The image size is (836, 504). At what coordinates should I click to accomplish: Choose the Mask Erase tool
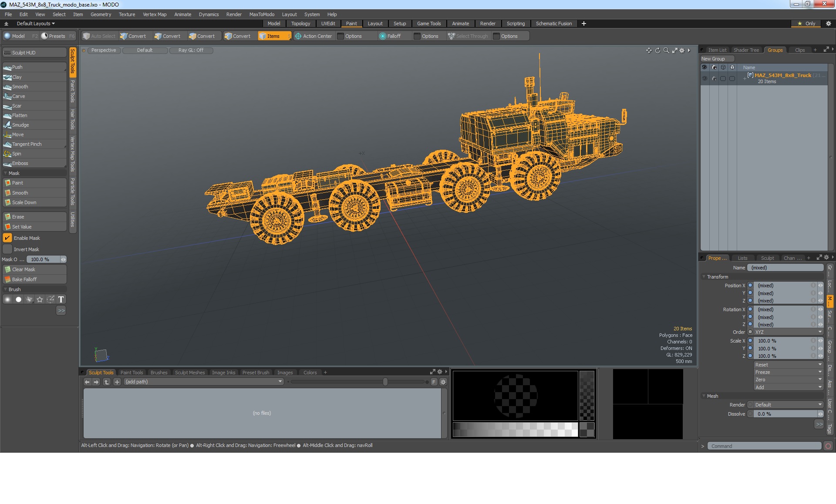pyautogui.click(x=34, y=217)
